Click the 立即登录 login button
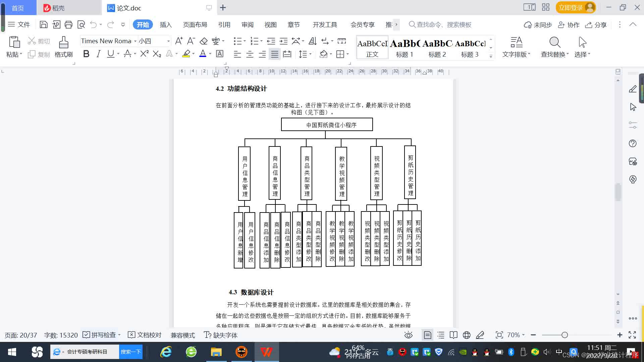Image resolution: width=644 pixels, height=362 pixels. click(x=572, y=7)
